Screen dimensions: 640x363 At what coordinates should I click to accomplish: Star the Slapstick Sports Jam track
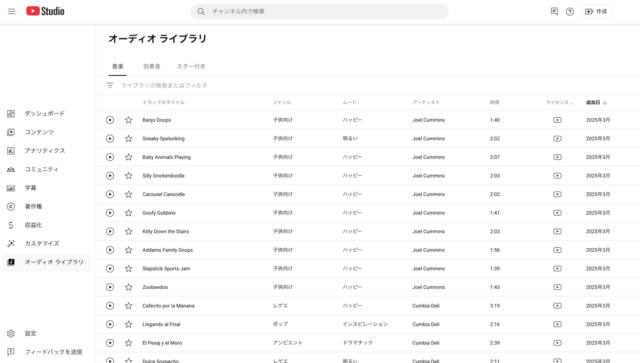point(129,269)
